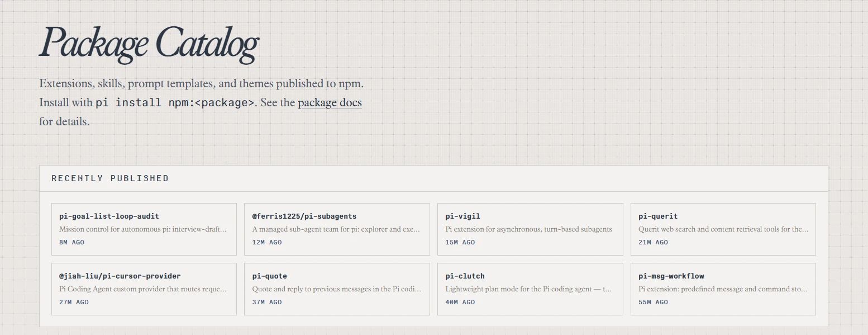Click the 'pi install npm:<package>' code text

pyautogui.click(x=175, y=103)
